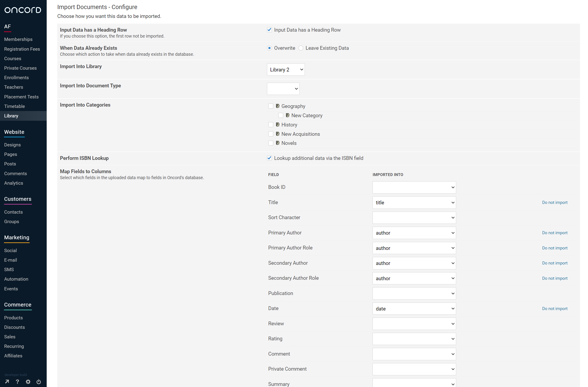This screenshot has width=588, height=387.
Task: Click Do not import beside Title
Action: click(554, 203)
